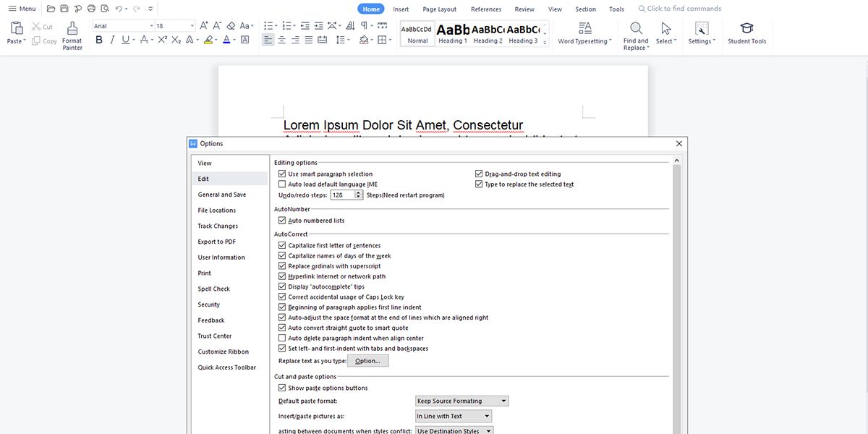Select General and Save options category

(x=222, y=195)
